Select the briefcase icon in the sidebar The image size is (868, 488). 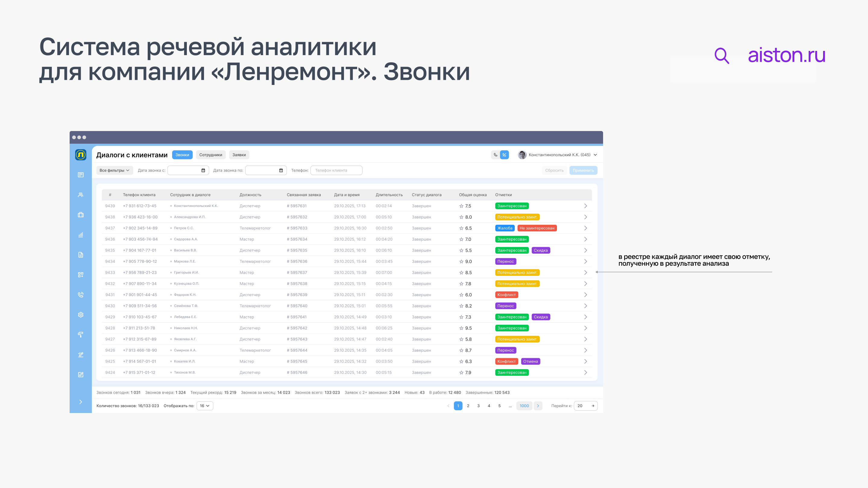pos(80,215)
